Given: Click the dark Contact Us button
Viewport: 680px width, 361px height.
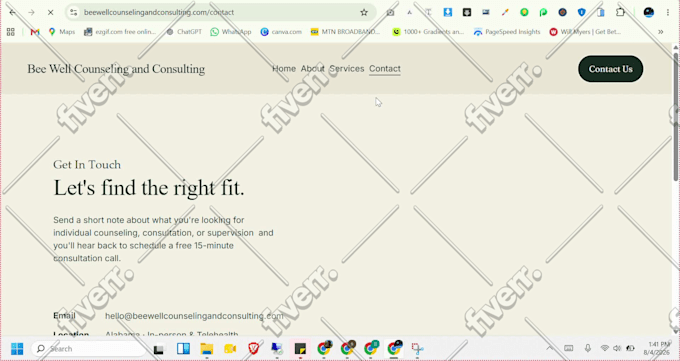Looking at the screenshot, I should [x=611, y=69].
